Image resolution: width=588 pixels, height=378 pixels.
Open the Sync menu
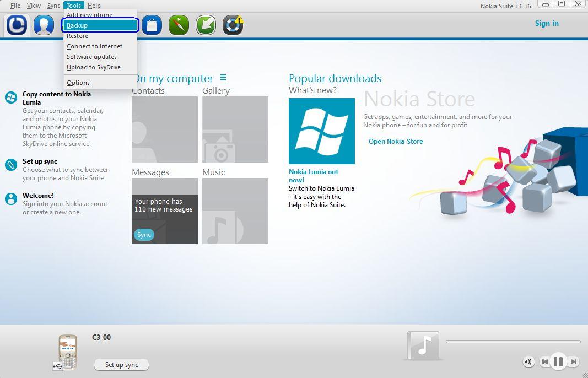53,6
